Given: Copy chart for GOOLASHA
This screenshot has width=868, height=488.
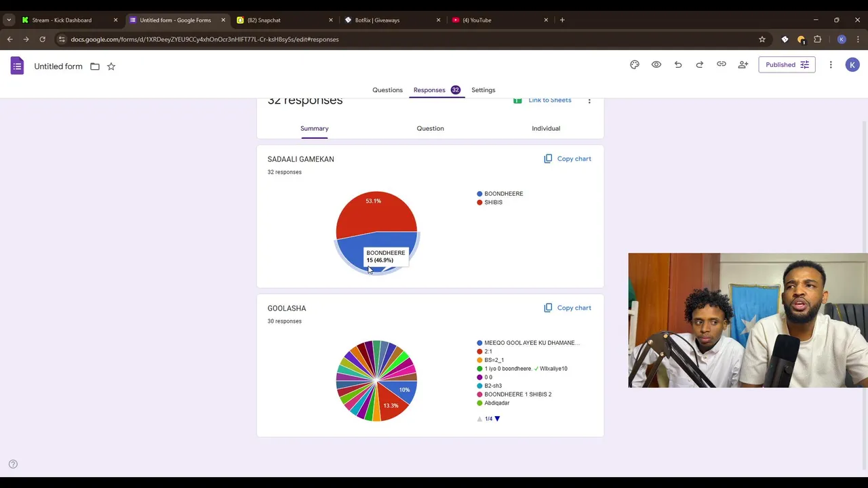Looking at the screenshot, I should click(x=568, y=308).
